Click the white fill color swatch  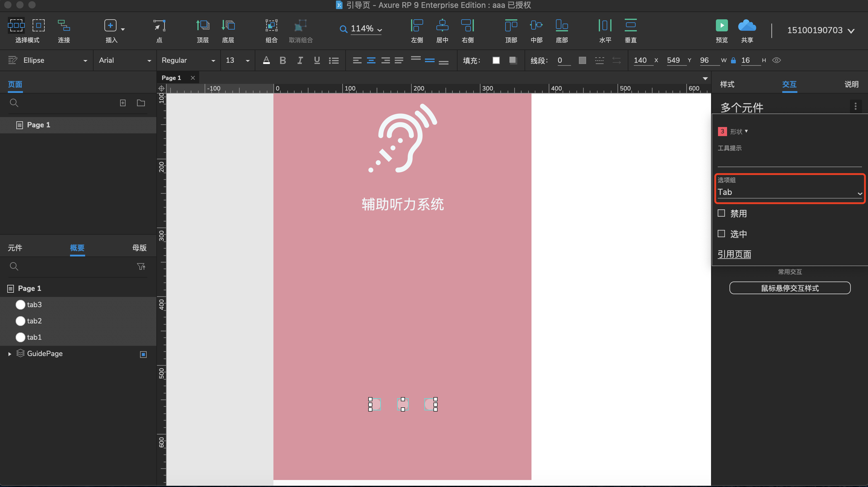pyautogui.click(x=496, y=60)
